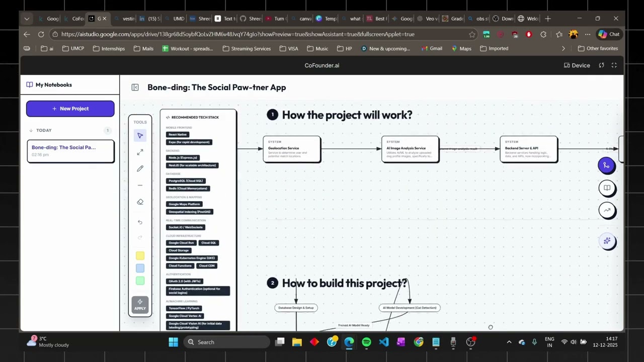The image size is (644, 362).
Task: Open browser tab search dropdown
Action: pos(27,19)
